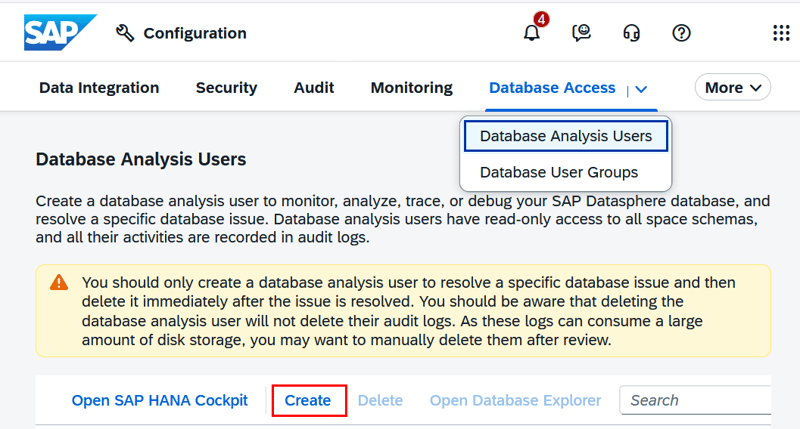
Task: Expand the More tabs dropdown
Action: [733, 87]
